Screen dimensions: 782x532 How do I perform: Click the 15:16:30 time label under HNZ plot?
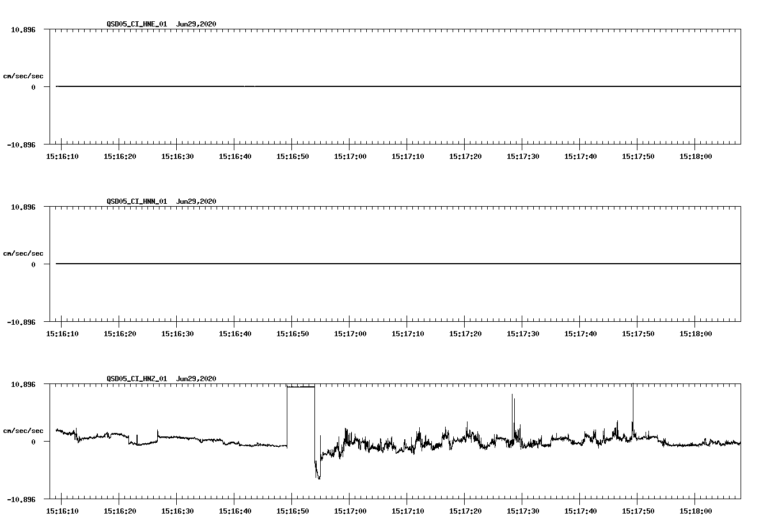tap(177, 511)
